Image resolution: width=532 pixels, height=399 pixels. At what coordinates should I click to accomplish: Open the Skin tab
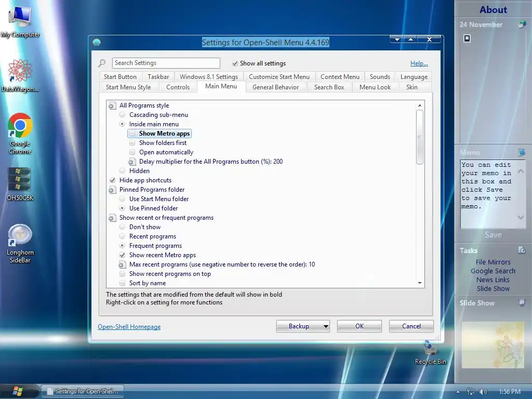click(x=412, y=87)
